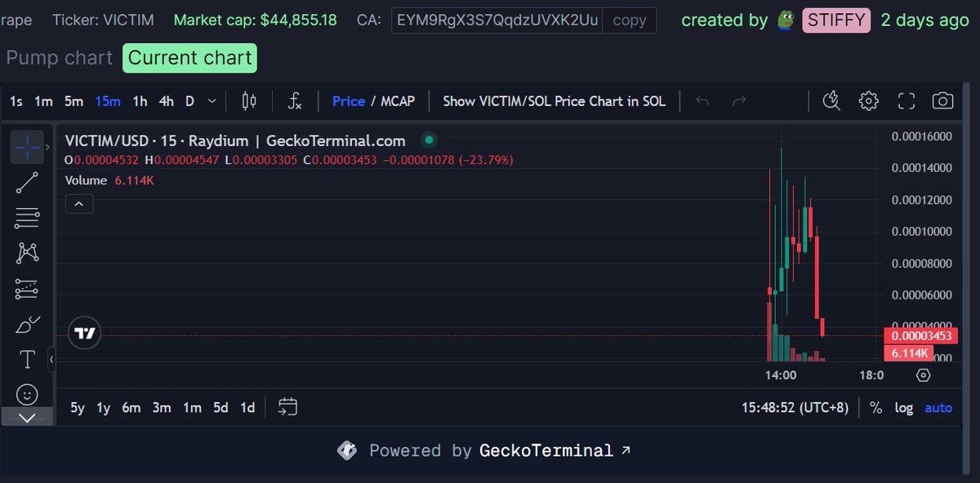Select the 1m interval in top toolbar
980x483 pixels.
(43, 101)
